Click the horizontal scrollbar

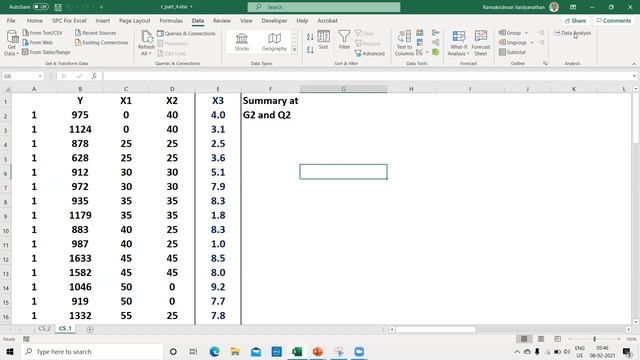436,329
